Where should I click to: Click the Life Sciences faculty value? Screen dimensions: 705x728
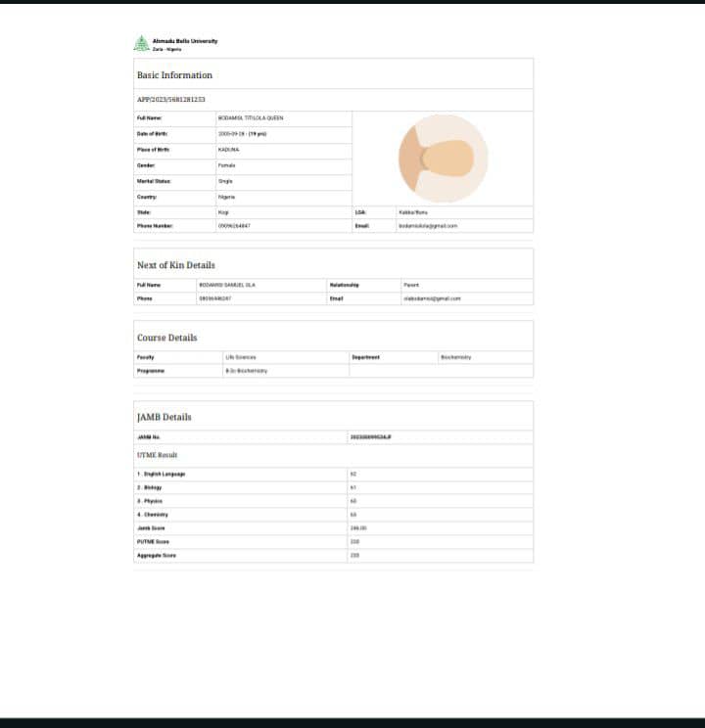point(241,357)
